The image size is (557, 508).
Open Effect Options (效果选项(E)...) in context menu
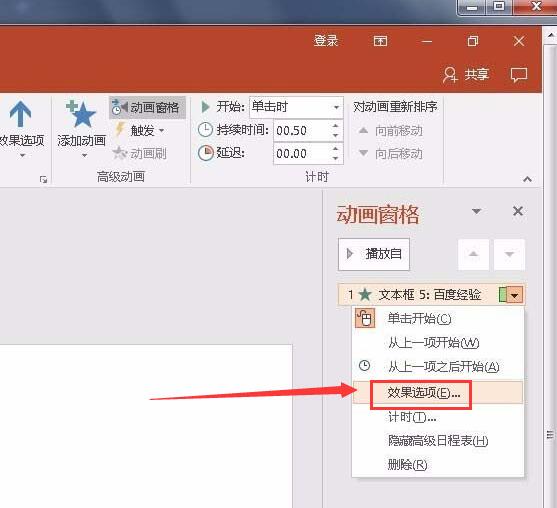438,393
